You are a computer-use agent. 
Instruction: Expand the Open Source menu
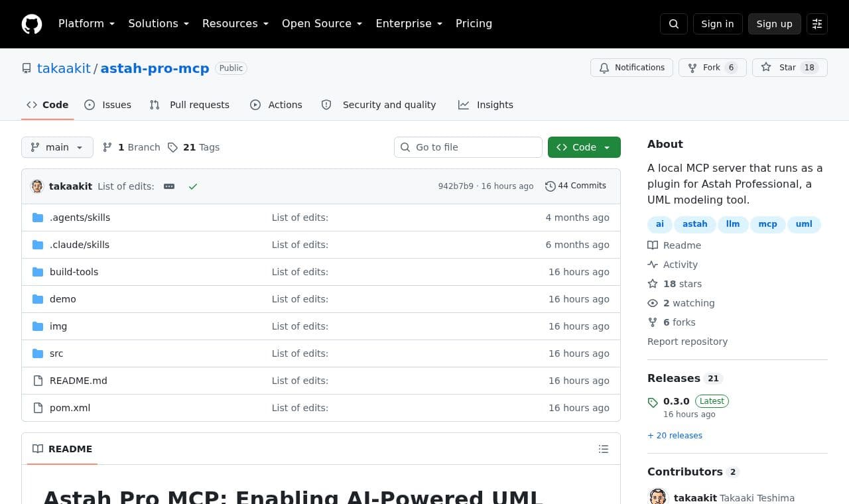pyautogui.click(x=322, y=24)
